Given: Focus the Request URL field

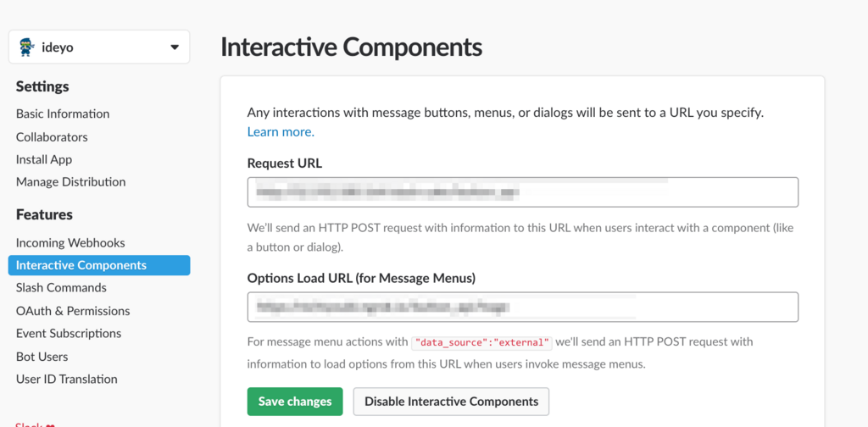Looking at the screenshot, I should [x=522, y=192].
